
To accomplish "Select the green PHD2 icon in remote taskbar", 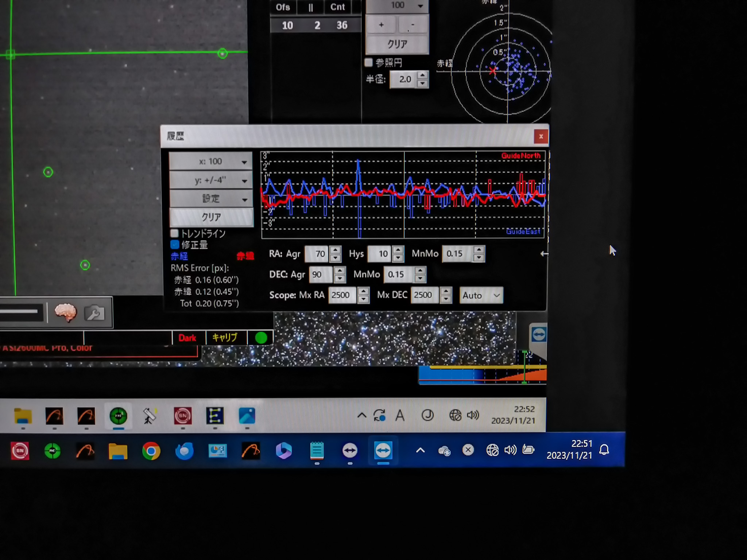I will click(118, 416).
